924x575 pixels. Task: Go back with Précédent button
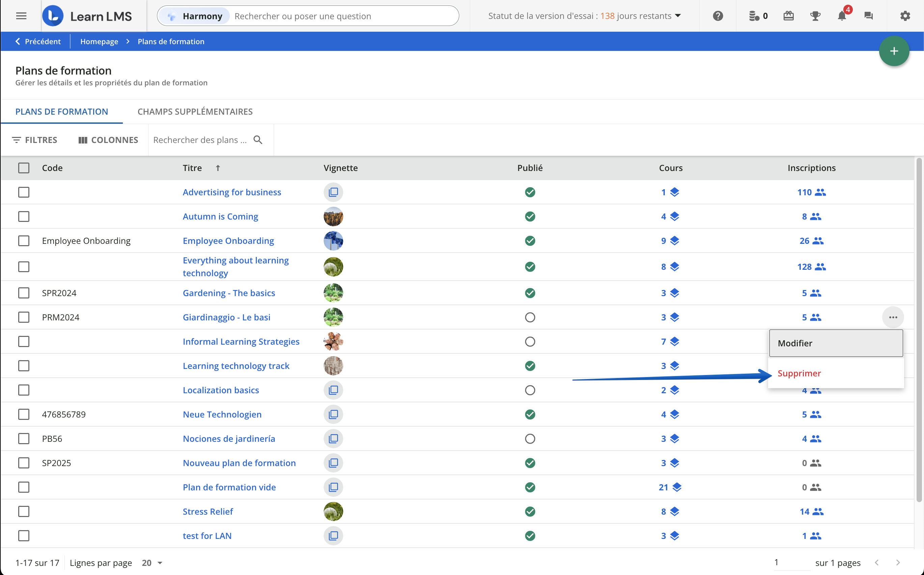click(x=38, y=41)
